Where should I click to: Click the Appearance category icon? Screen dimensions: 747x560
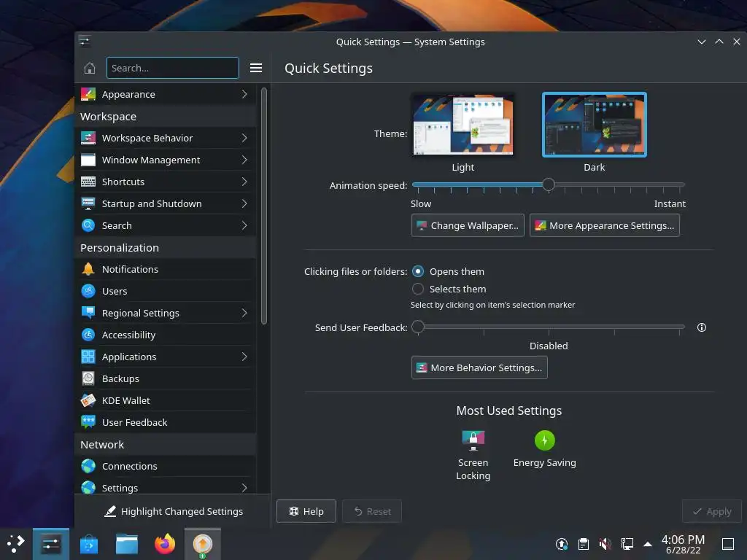pos(88,94)
